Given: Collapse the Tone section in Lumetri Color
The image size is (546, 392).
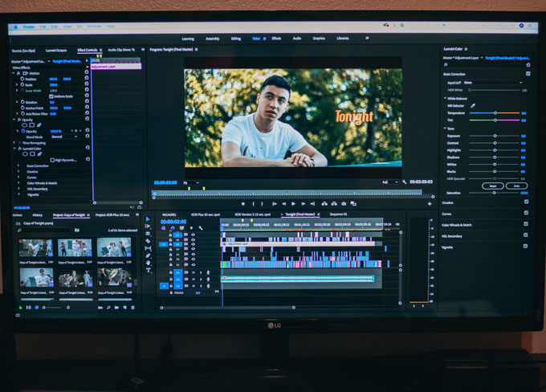Looking at the screenshot, I should [445, 129].
